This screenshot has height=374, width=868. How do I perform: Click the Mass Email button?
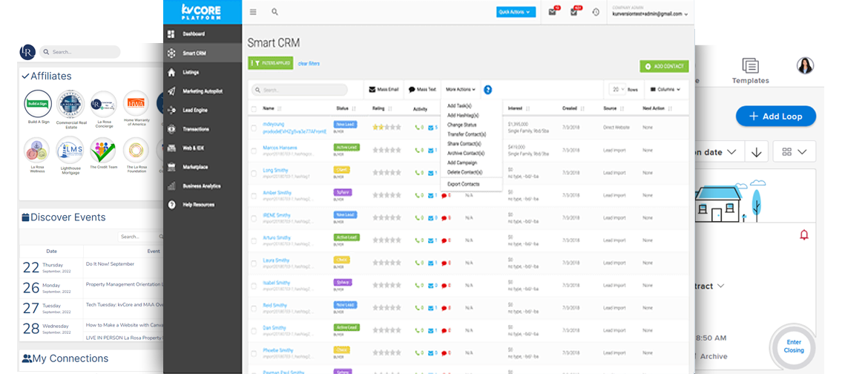tap(384, 89)
